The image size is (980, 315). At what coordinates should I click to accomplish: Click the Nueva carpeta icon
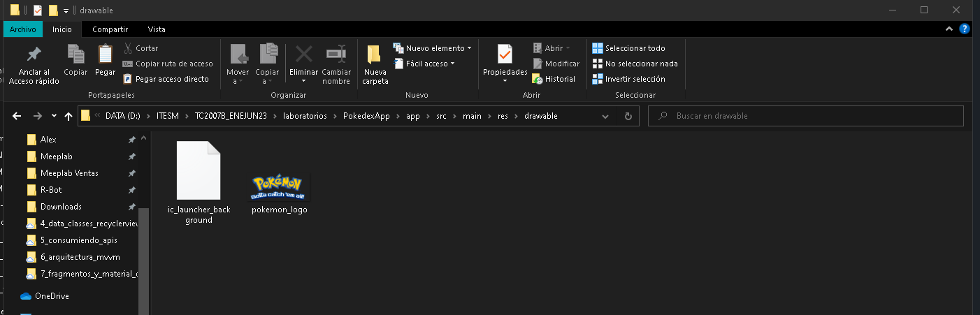(x=375, y=54)
